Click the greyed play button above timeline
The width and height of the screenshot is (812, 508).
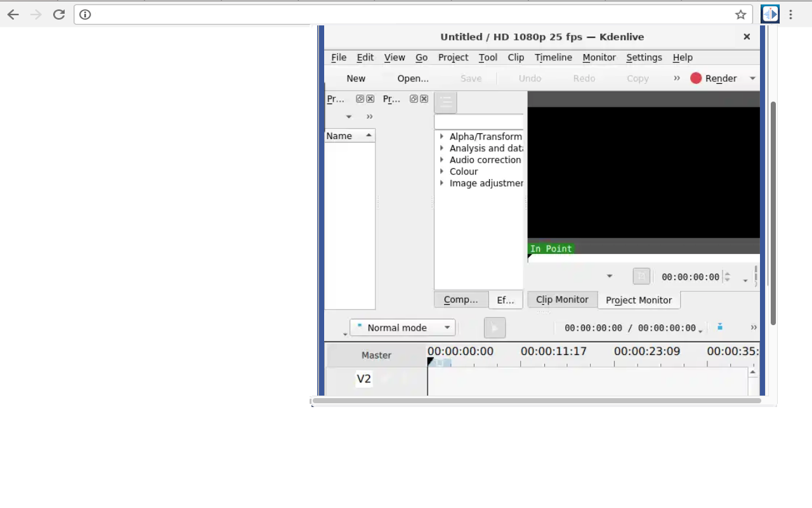[495, 328]
